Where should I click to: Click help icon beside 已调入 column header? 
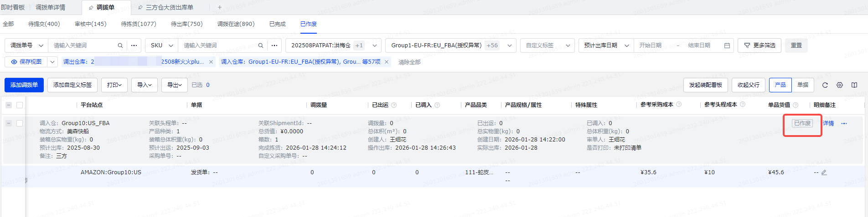437,105
